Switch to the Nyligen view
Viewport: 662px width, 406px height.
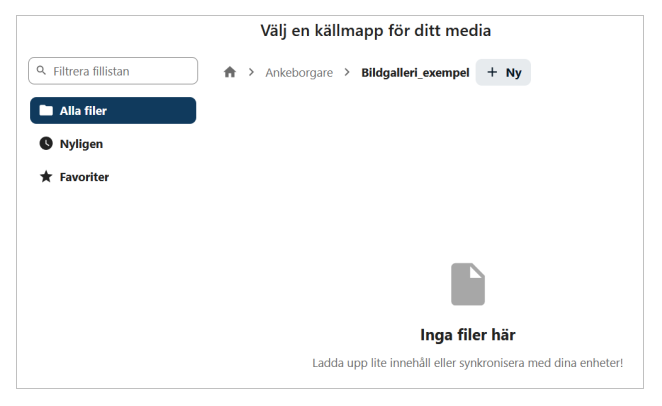pos(80,144)
